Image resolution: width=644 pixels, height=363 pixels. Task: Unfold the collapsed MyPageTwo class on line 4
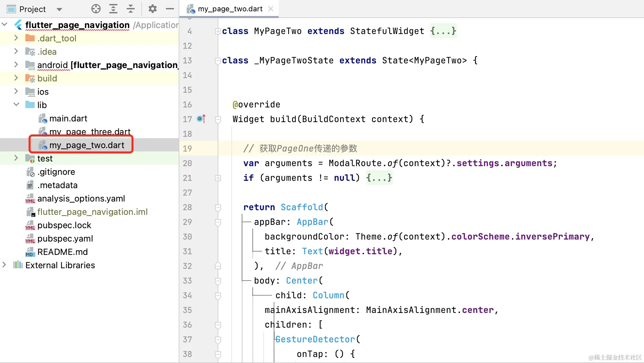point(218,31)
